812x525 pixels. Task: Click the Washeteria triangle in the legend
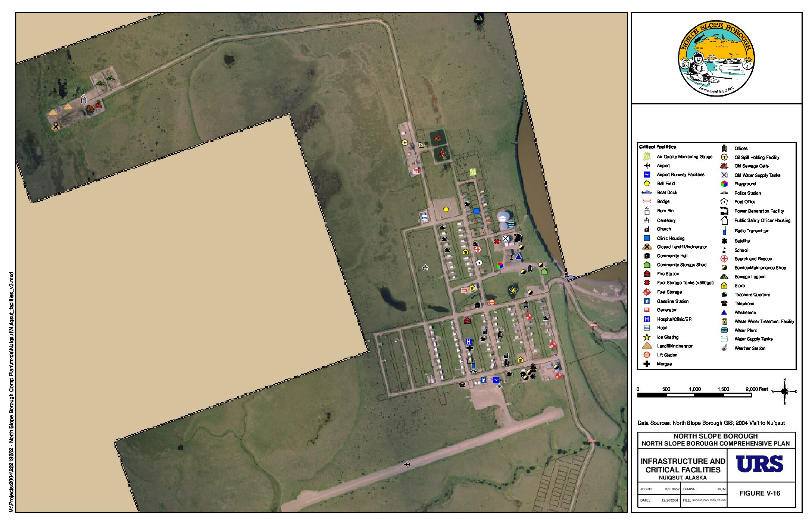(x=724, y=312)
